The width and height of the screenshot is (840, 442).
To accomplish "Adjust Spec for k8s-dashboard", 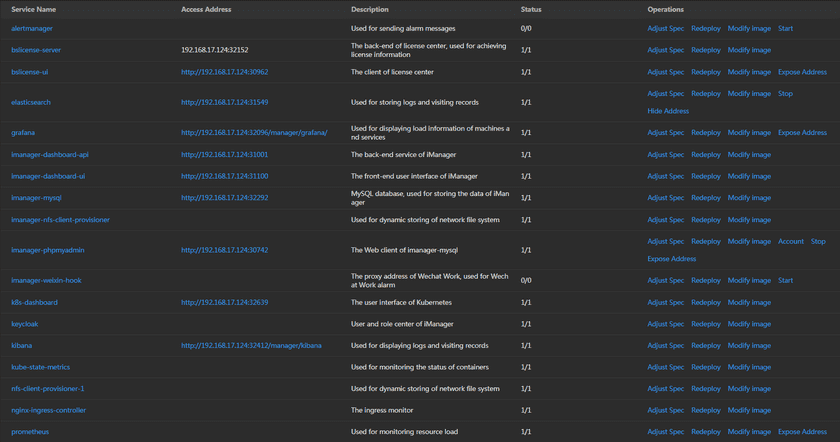I will 665,302.
